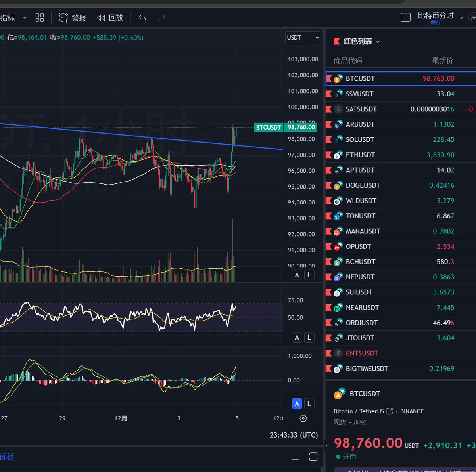476x472 pixels.
Task: Click the alert (警报) button
Action: pyautogui.click(x=72, y=17)
